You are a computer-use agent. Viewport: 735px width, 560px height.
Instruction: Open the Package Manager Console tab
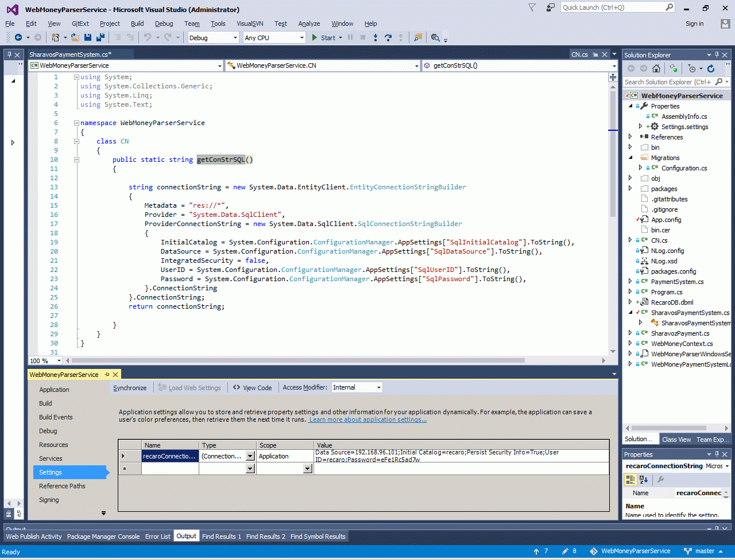point(103,536)
